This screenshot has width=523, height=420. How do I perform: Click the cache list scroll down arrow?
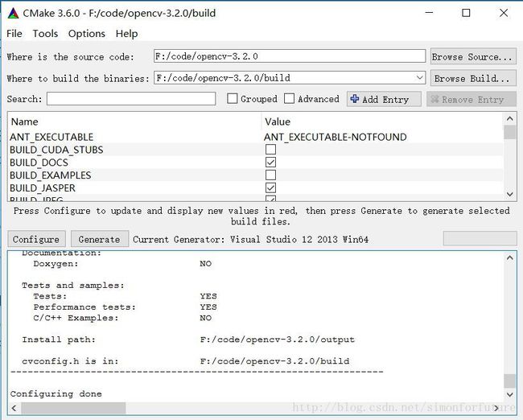509,194
